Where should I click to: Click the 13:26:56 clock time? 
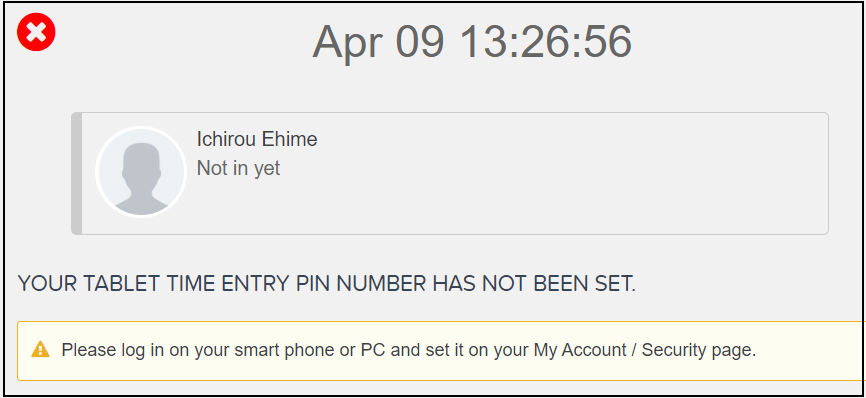click(x=546, y=41)
